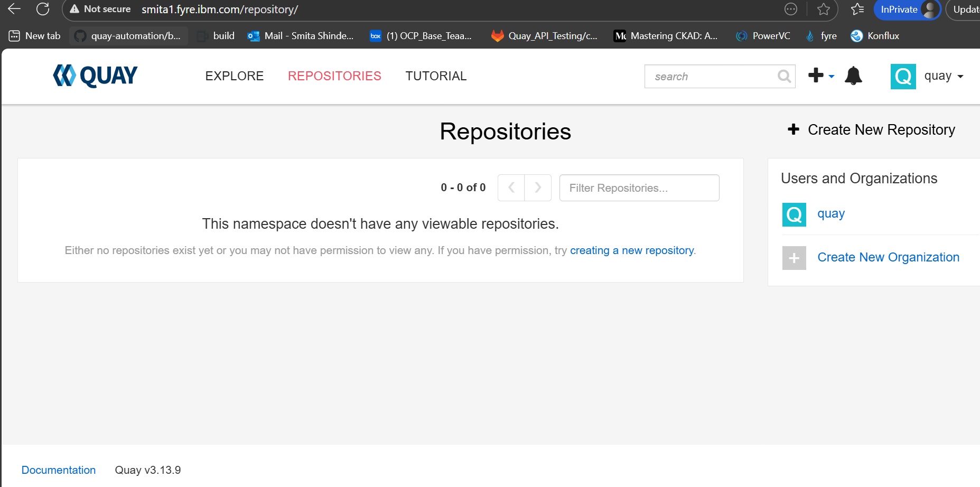Open the Repositories tab

pyautogui.click(x=334, y=76)
